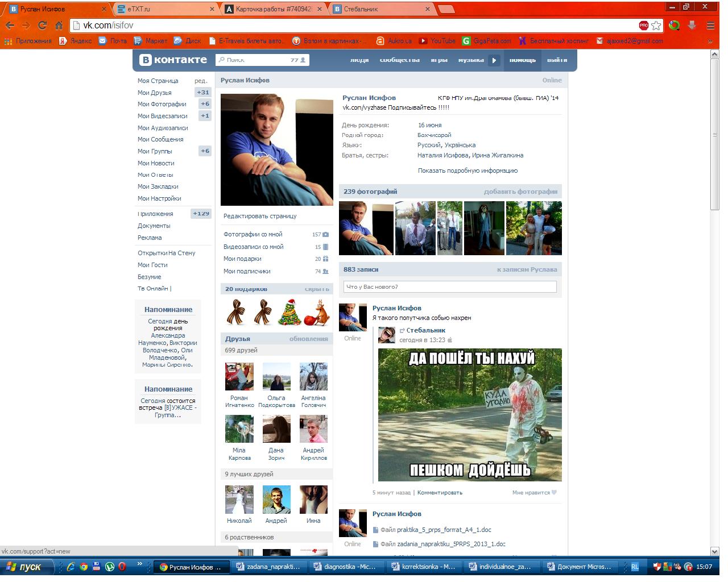This screenshot has width=728, height=582.
Task: Click the Комментировать link under the post
Action: (x=440, y=493)
